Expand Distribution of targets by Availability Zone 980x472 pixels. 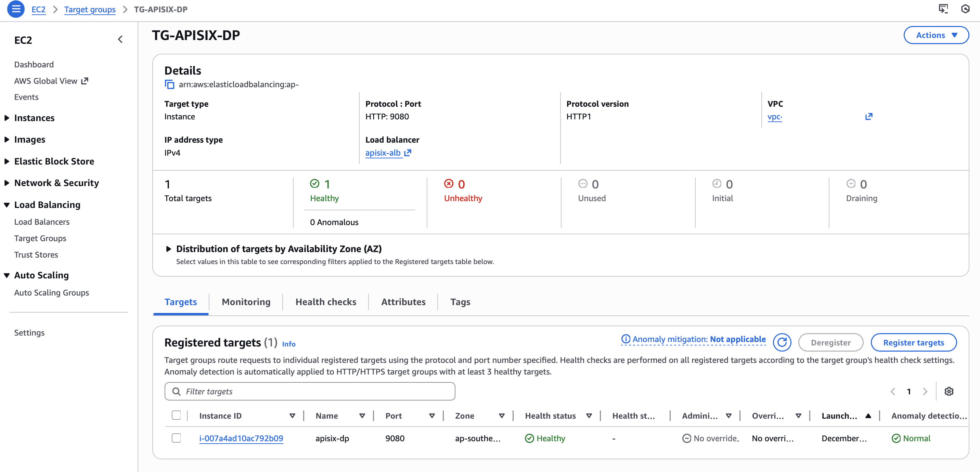click(x=169, y=249)
